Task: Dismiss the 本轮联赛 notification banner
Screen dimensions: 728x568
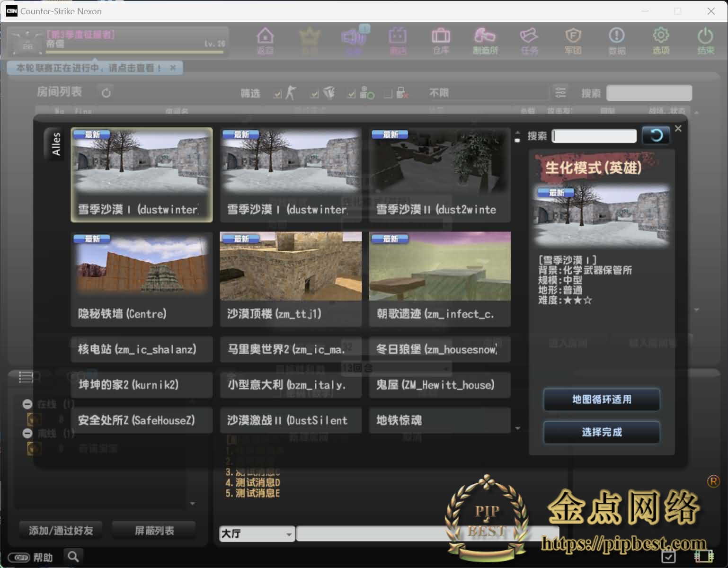Action: click(173, 68)
